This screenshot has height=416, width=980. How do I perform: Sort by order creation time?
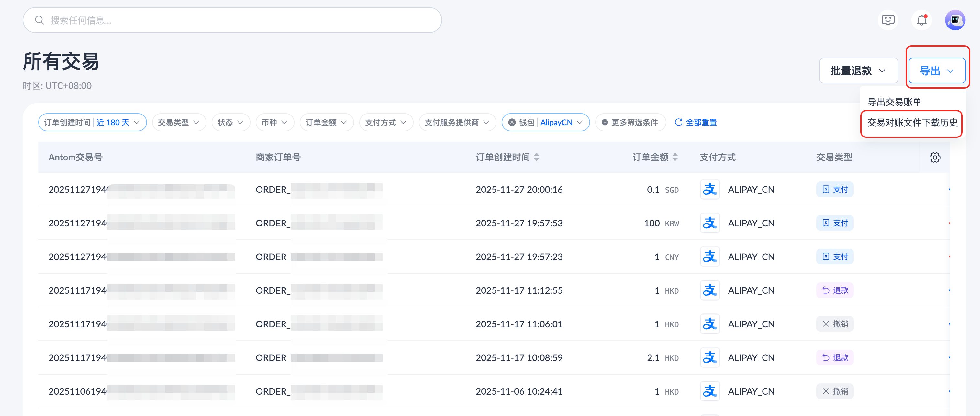536,157
